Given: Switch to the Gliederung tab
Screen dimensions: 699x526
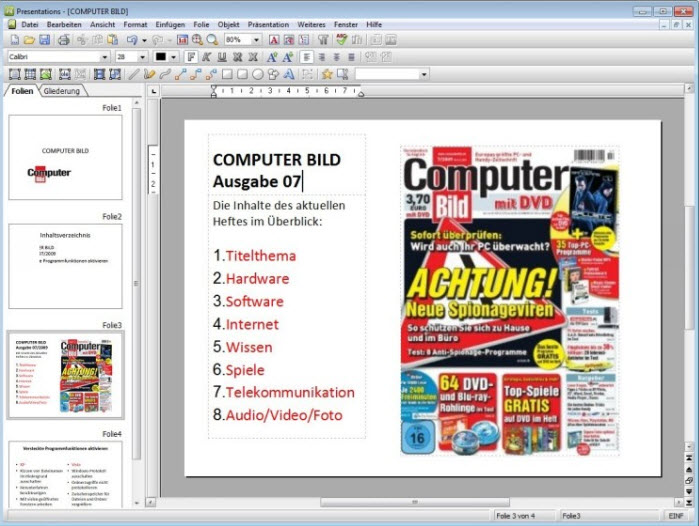Looking at the screenshot, I should (62, 91).
